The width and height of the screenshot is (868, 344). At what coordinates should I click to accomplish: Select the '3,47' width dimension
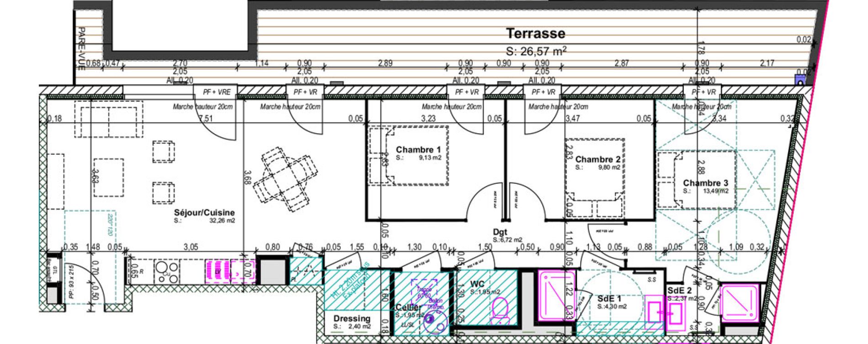pyautogui.click(x=572, y=119)
